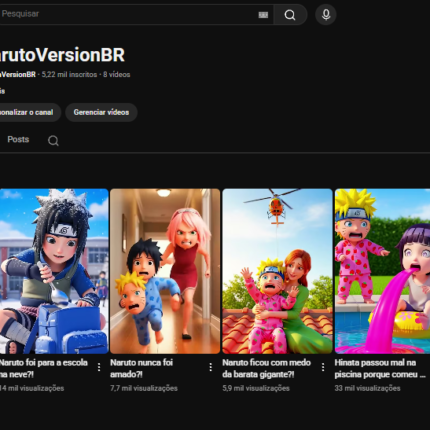The image size is (430, 430).
Task: Open the Posts tab
Action: click(x=18, y=139)
